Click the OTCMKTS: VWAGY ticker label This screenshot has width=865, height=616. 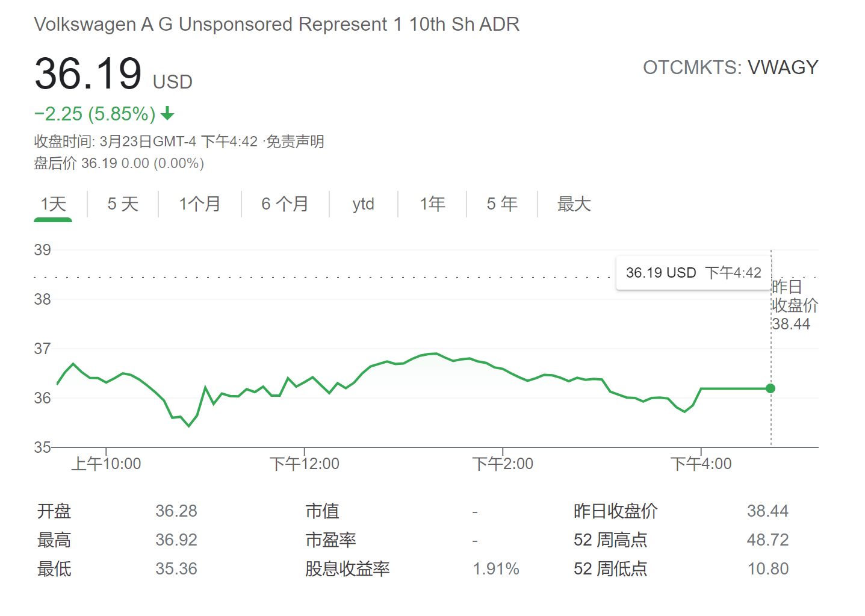pyautogui.click(x=730, y=67)
